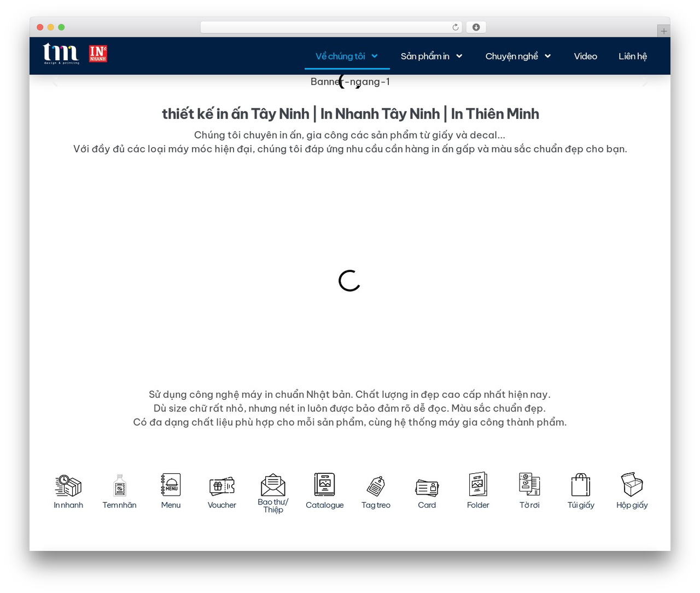Screen dimensions: 700x593
Task: Click the In nhanh text label
Action: click(x=68, y=505)
